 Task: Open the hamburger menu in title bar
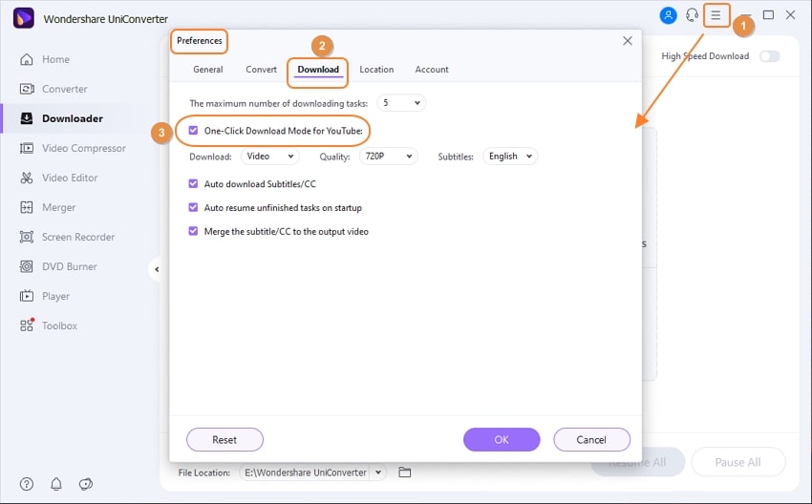point(716,15)
